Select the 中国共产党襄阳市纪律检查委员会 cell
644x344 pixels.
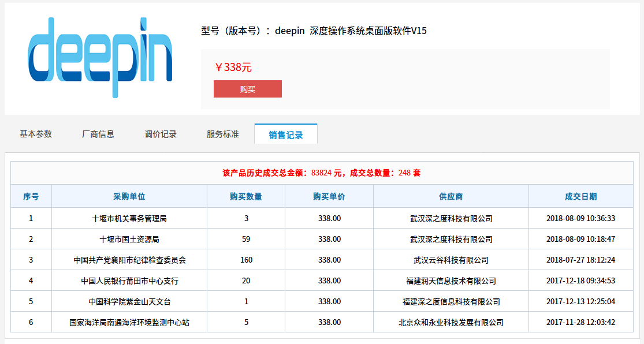click(129, 260)
